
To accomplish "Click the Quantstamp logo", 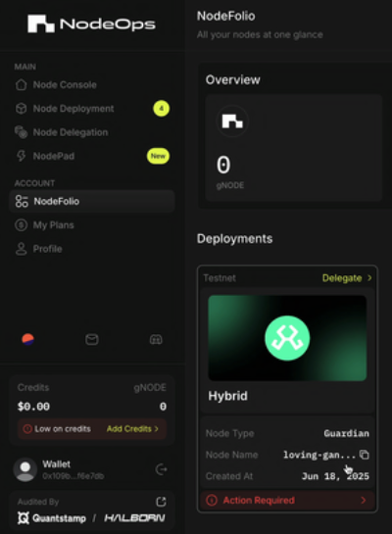I will 52,518.
